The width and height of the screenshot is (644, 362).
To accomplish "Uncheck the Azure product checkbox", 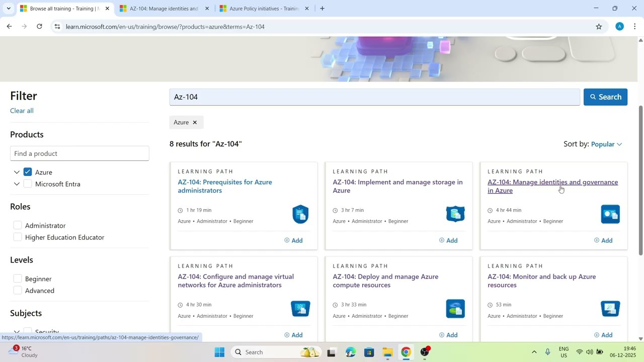I will click(28, 172).
